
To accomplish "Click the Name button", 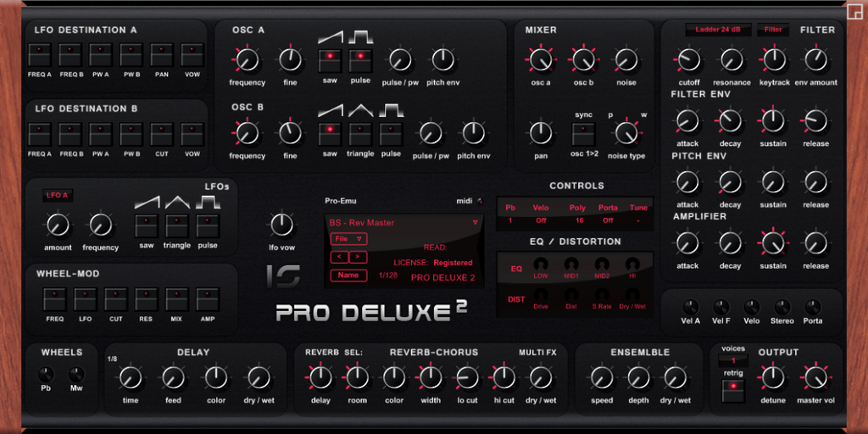I will click(348, 275).
